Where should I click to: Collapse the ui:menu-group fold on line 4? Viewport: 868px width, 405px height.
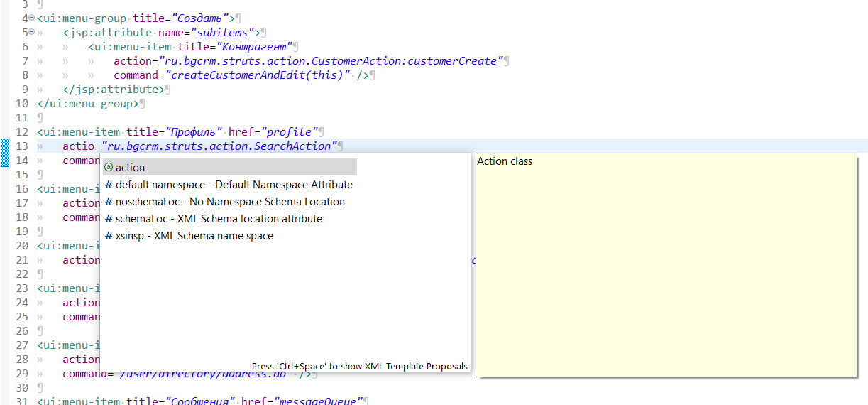[32, 18]
